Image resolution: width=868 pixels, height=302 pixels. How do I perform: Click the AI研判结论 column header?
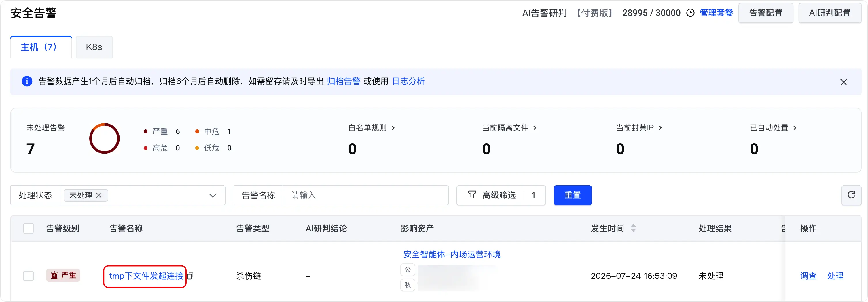click(326, 228)
